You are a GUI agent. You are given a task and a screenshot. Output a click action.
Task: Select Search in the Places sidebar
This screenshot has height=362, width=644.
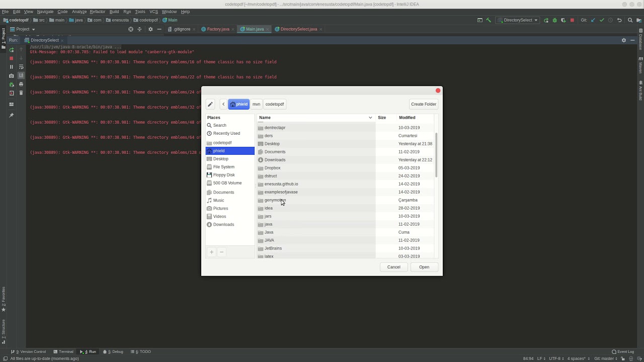pos(230,125)
